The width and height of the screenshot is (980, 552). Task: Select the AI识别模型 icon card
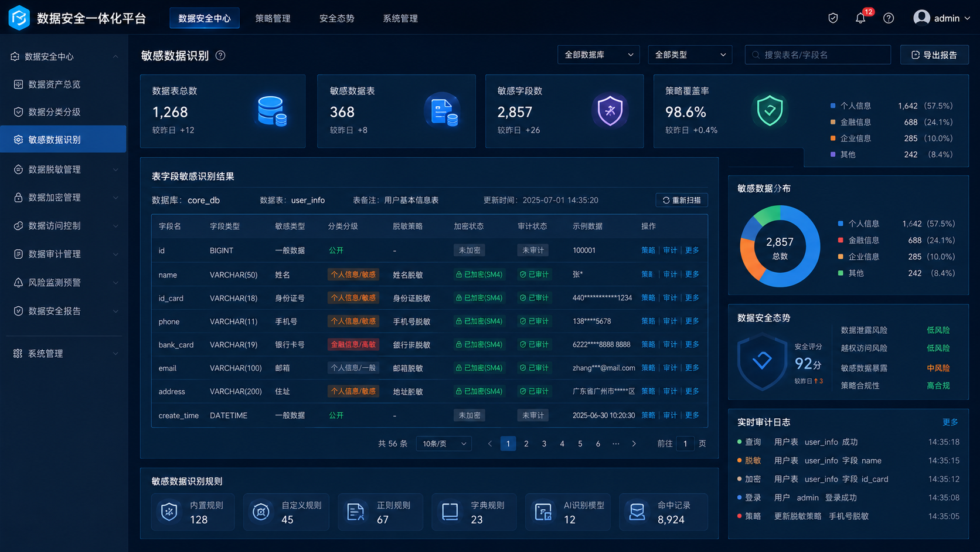tap(543, 512)
